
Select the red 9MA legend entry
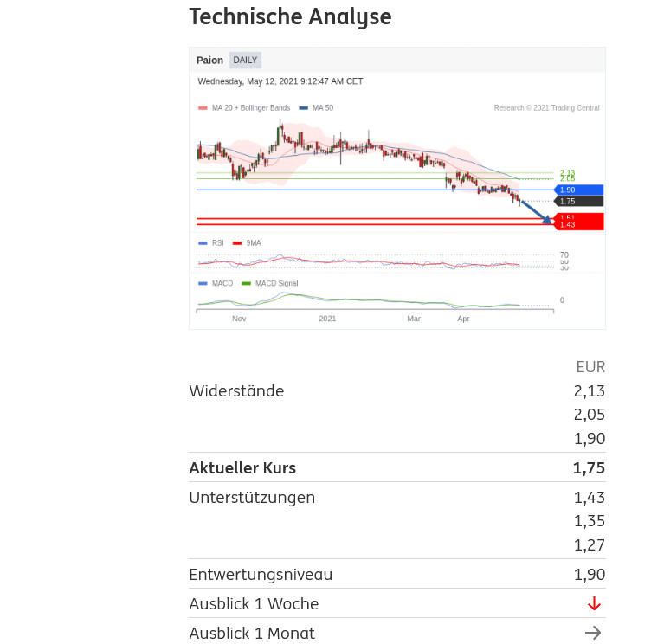pos(248,243)
